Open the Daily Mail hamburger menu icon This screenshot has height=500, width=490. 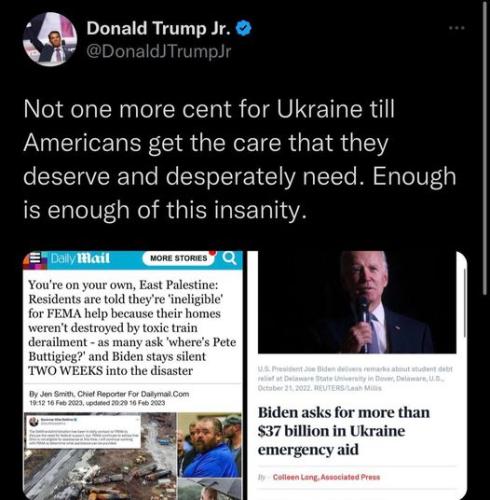pyautogui.click(x=35, y=258)
